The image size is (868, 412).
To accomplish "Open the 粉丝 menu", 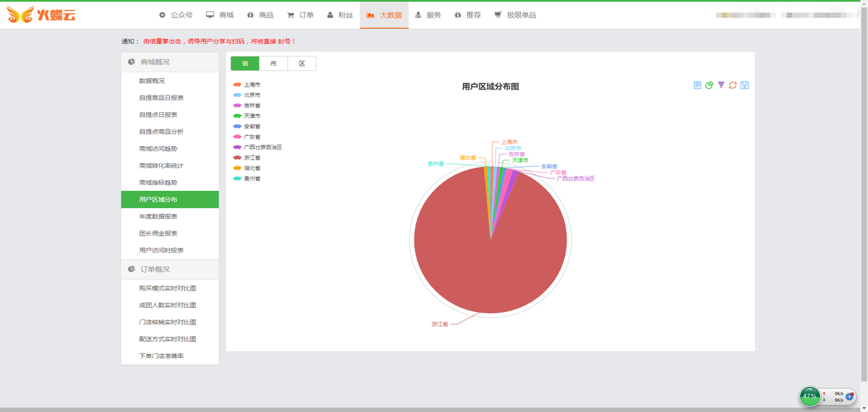I will coord(340,15).
